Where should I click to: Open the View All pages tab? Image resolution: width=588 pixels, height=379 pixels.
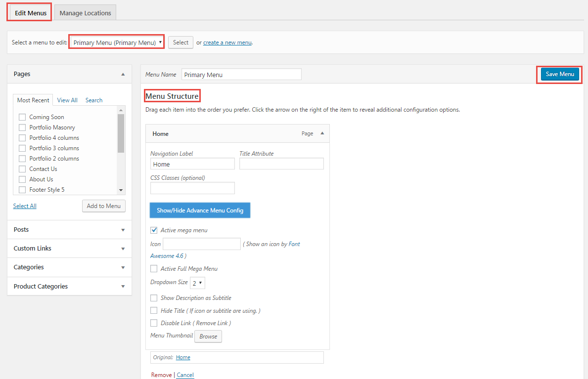click(67, 100)
